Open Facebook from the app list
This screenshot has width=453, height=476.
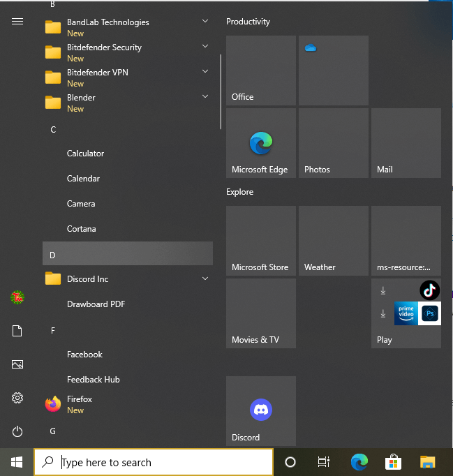point(128,355)
